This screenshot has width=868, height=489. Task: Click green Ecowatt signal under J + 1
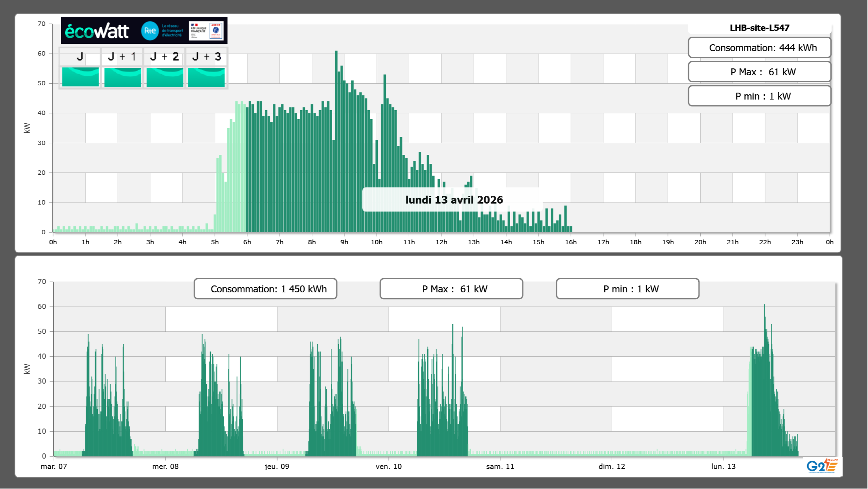[122, 77]
